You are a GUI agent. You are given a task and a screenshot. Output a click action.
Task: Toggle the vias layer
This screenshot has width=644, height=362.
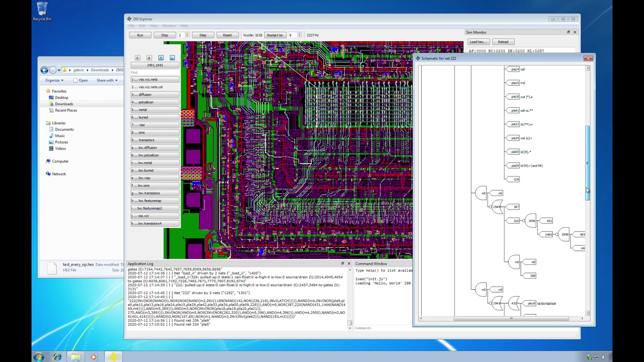[x=155, y=125]
